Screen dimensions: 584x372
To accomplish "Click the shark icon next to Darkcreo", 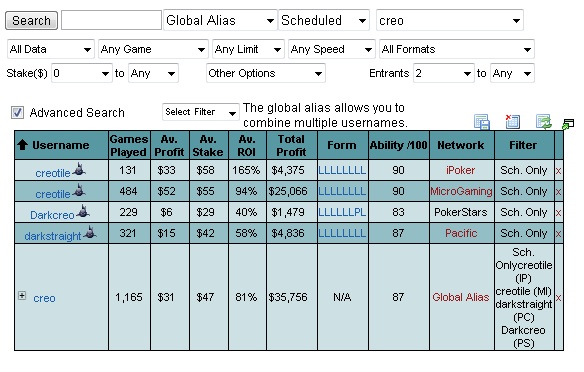I will pos(83,212).
